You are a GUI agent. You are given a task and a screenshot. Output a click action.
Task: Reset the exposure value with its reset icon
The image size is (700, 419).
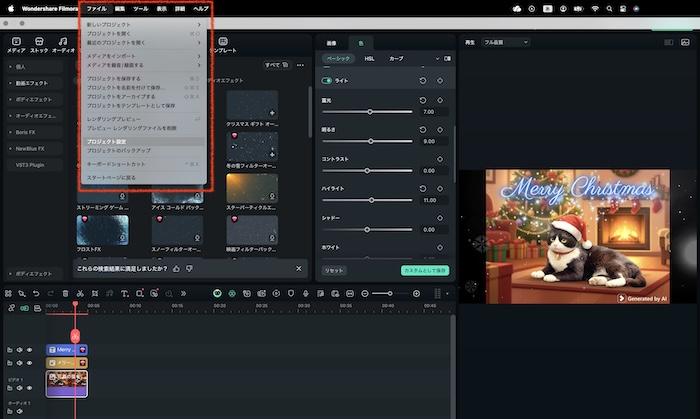click(x=423, y=101)
